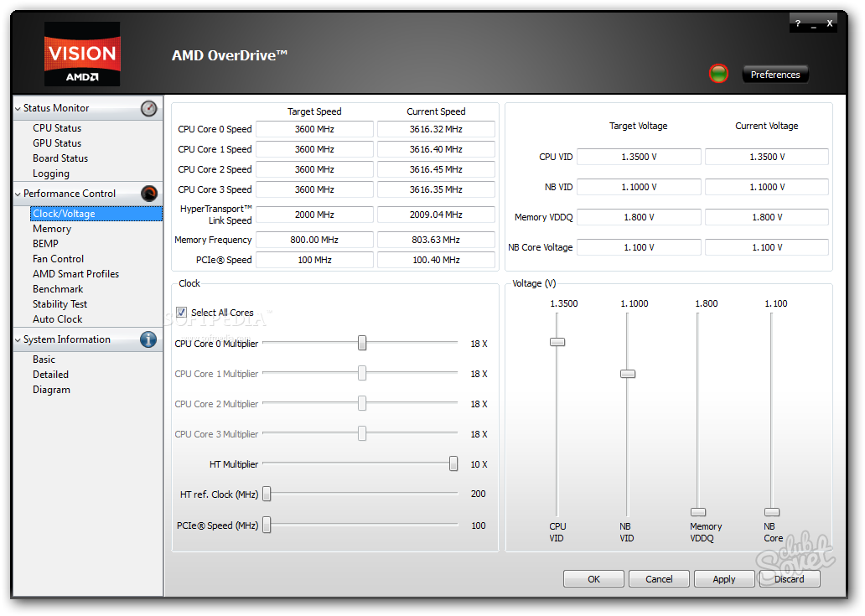The height and width of the screenshot is (616, 865).
Task: Close the AMD OverDrive window
Action: coord(829,23)
